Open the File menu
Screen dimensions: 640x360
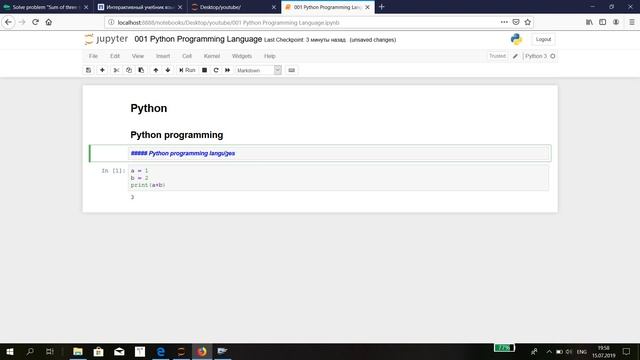93,56
